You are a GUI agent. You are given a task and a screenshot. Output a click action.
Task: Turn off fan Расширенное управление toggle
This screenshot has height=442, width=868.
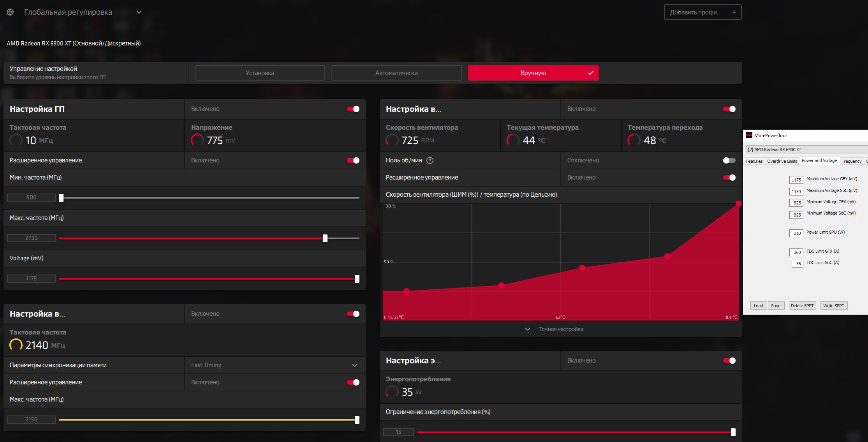click(x=729, y=178)
